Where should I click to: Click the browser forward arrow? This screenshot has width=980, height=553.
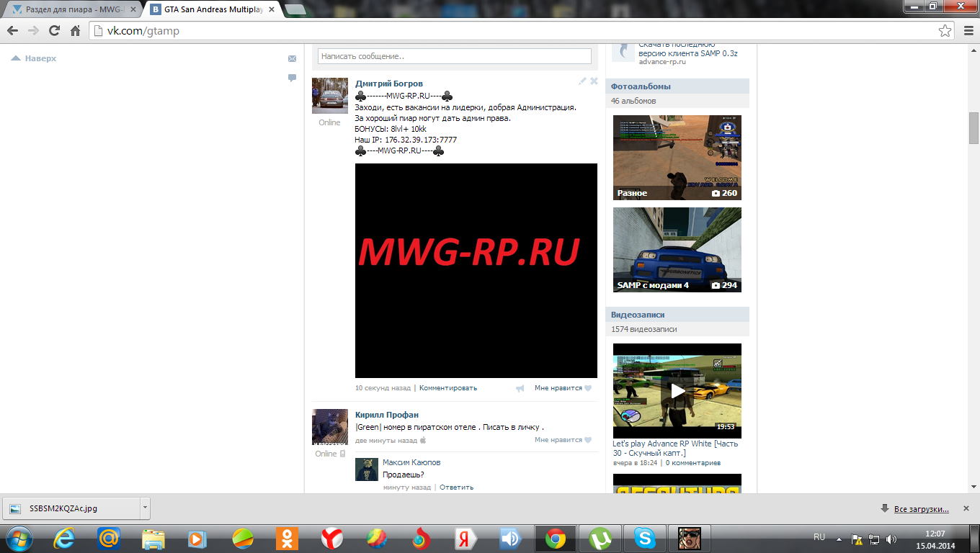(x=33, y=31)
